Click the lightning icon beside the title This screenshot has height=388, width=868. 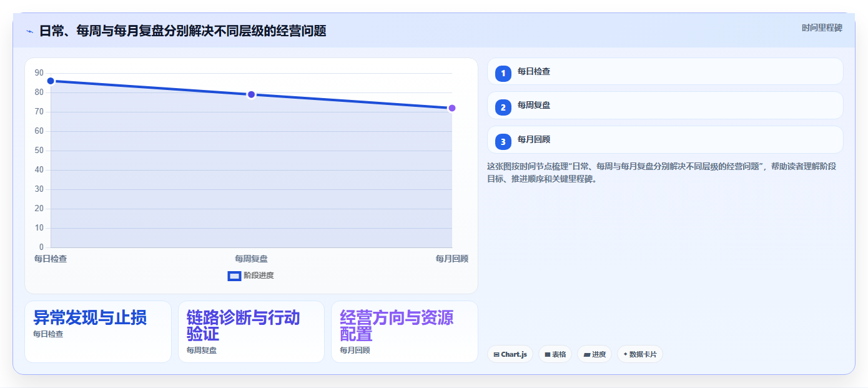click(29, 31)
